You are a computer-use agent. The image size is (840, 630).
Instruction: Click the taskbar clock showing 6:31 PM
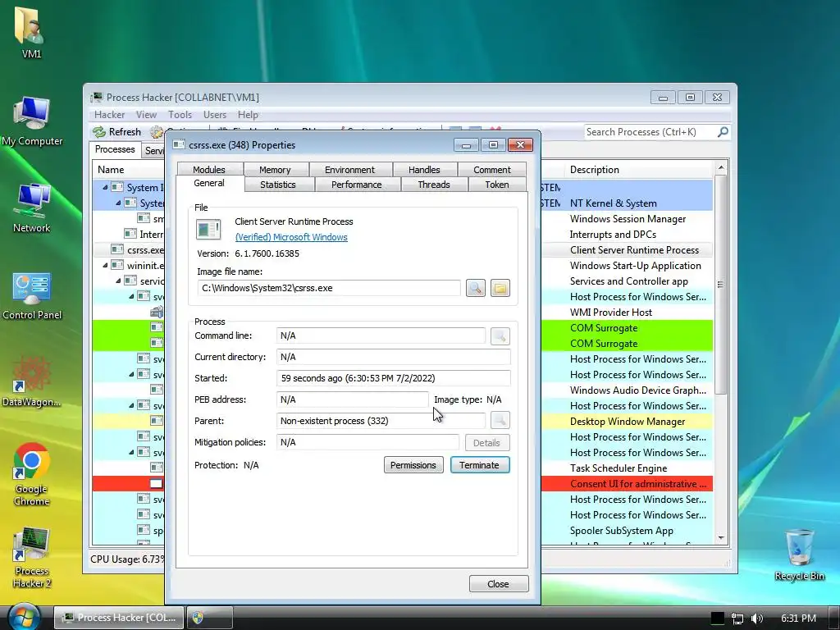coord(798,619)
